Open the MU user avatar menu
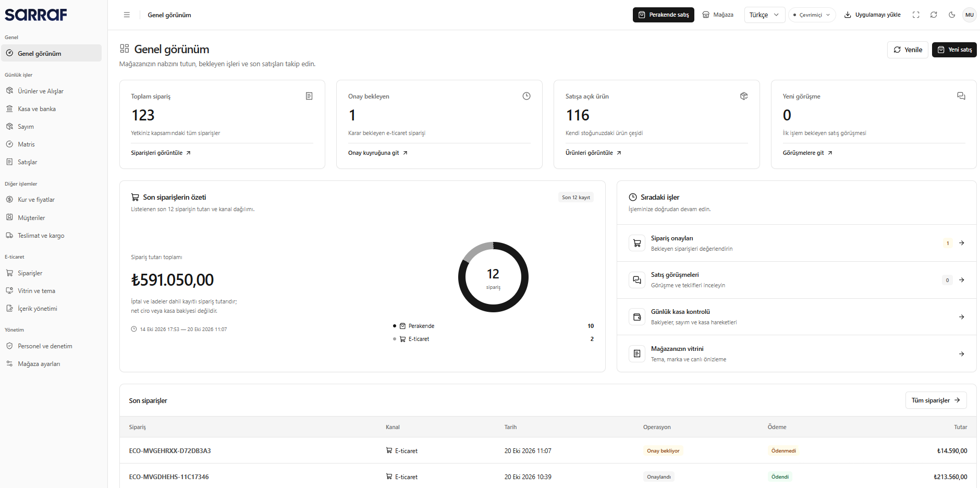Image resolution: width=980 pixels, height=488 pixels. pos(970,15)
